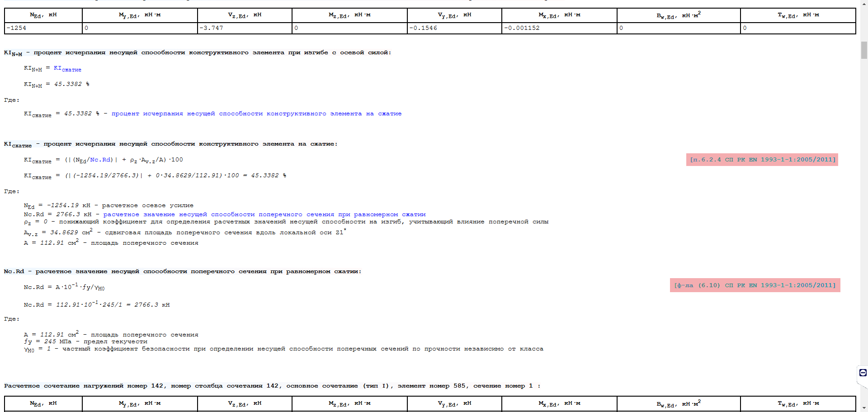Click the 'Nc.Rd = 112.91·10⁻¹·245/1' calculation line
Screen dimensions: 868x412
click(x=97, y=305)
